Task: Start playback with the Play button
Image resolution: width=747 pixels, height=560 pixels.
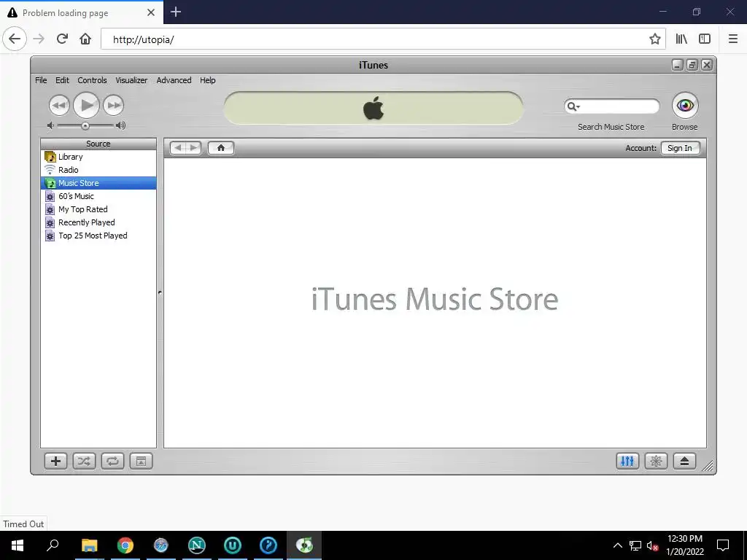Action: [86, 105]
